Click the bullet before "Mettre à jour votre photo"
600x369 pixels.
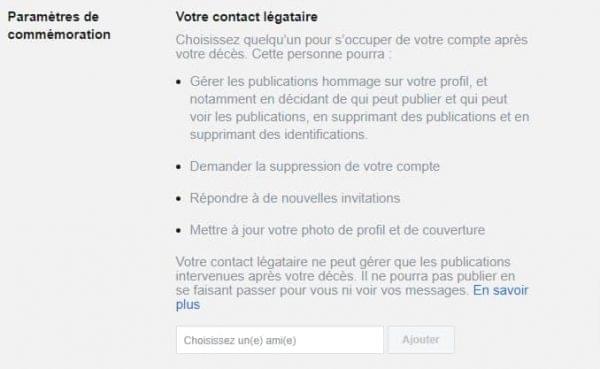point(179,230)
